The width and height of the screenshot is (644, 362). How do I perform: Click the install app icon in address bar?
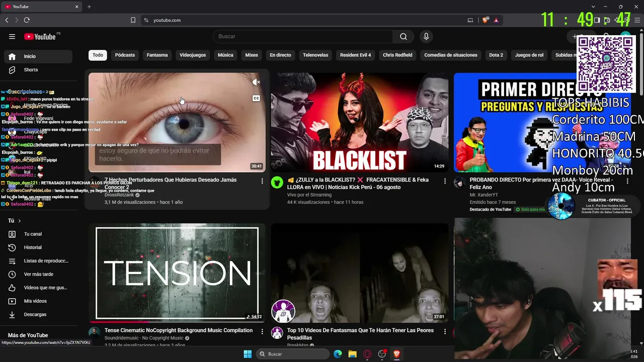click(x=470, y=20)
